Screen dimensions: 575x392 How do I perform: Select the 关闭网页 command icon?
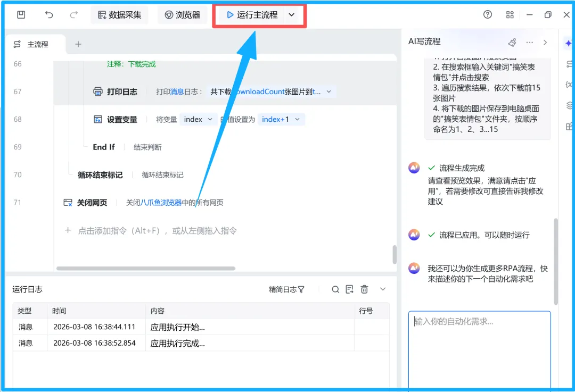click(68, 203)
